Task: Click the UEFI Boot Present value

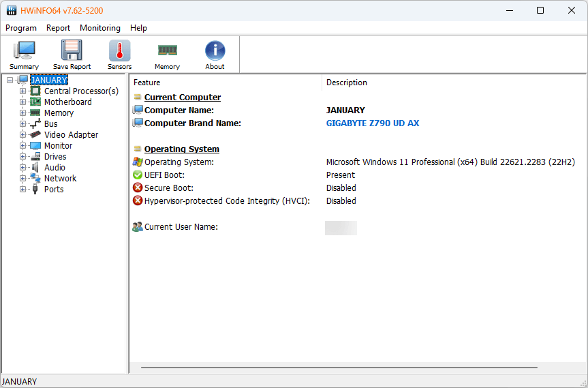Action: 341,175
